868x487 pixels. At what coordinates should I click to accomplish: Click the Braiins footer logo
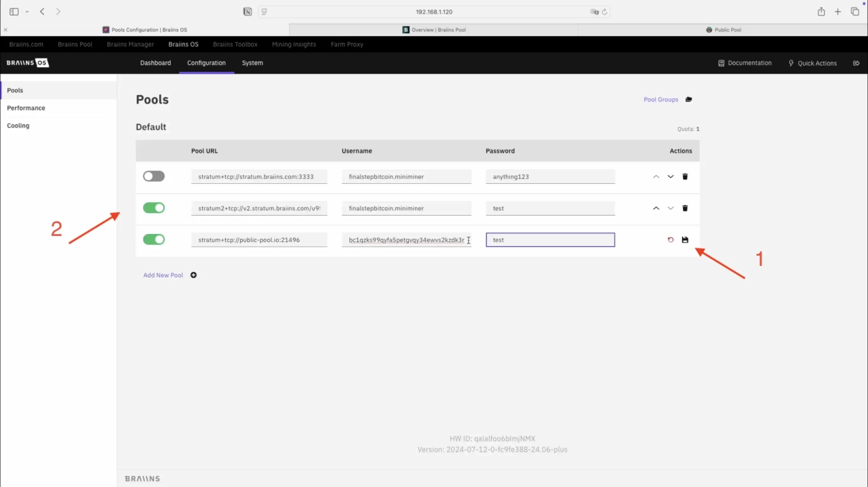[142, 479]
